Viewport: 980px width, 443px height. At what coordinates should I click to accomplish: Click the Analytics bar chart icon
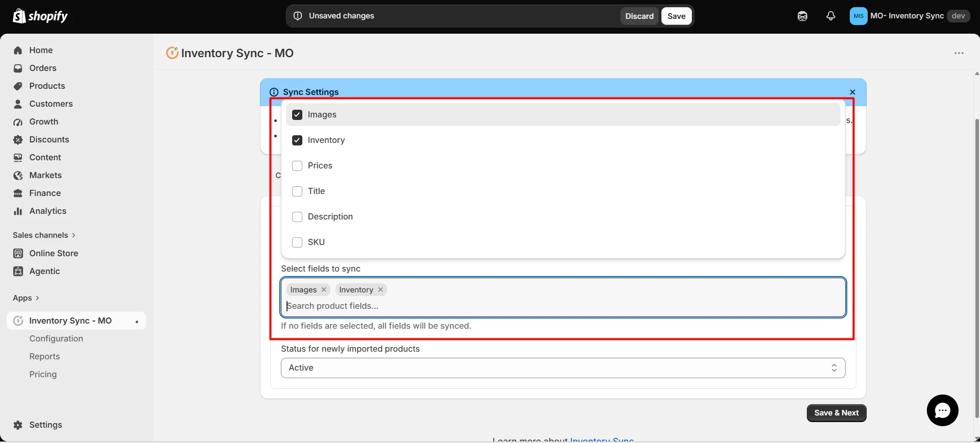click(18, 211)
